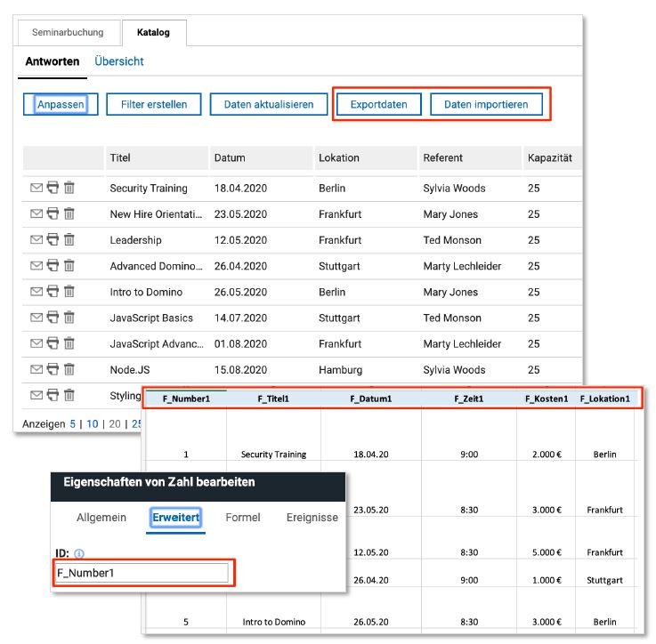
Task: Switch to the Seminarbuchung tab
Action: (x=68, y=32)
